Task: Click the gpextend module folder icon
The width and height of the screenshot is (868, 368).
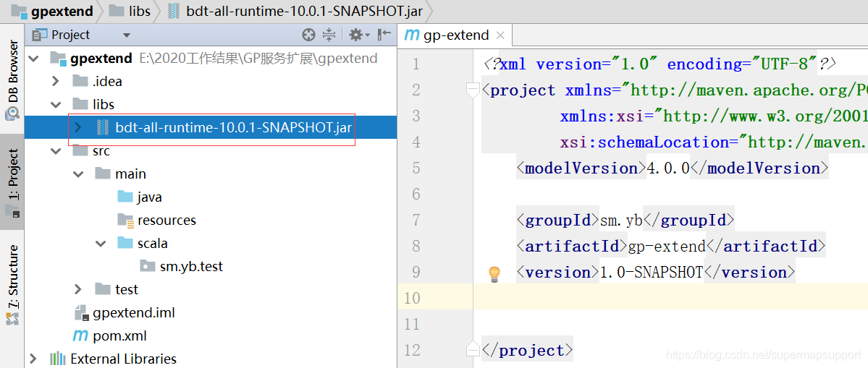Action: click(58, 58)
